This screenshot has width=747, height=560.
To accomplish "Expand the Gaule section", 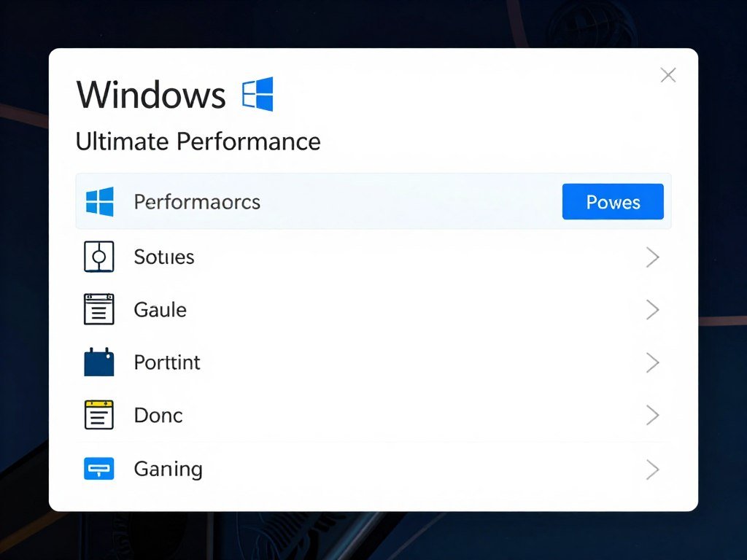I will (x=653, y=309).
